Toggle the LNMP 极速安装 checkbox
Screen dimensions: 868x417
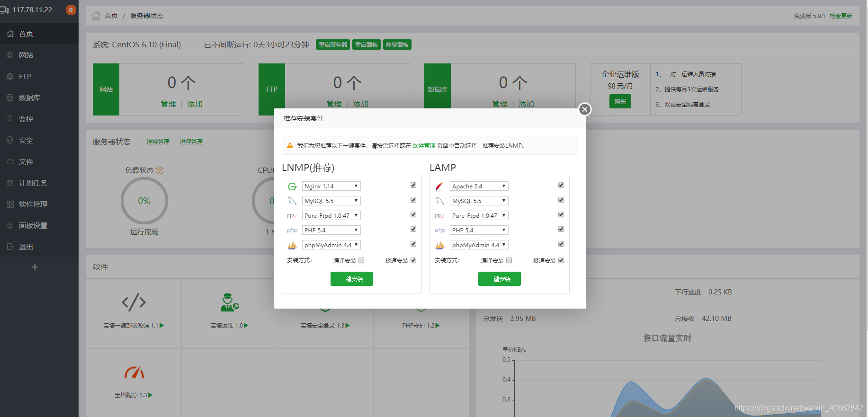[x=413, y=260]
